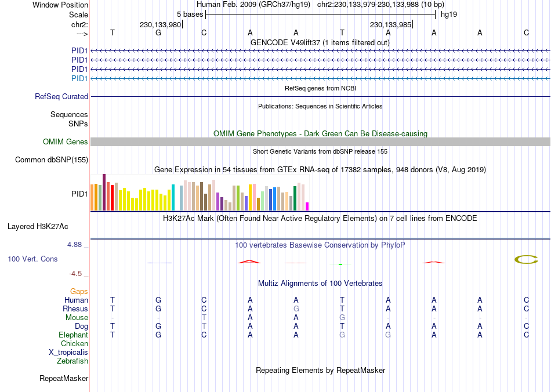Click the Zebrafish species label
The height and width of the screenshot is (392, 551).
tap(72, 361)
